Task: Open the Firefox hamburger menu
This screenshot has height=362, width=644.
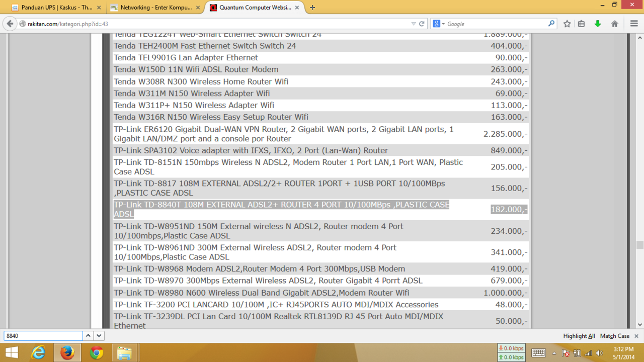Action: click(634, 24)
